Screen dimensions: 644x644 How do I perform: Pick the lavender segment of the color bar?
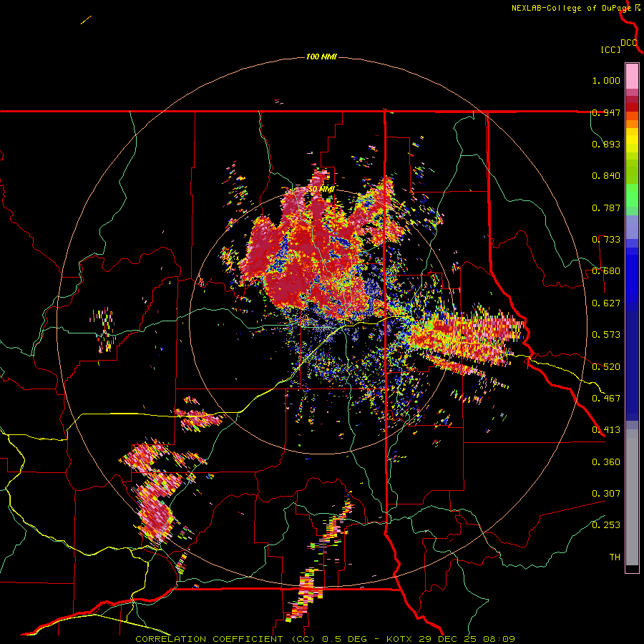tap(632, 227)
